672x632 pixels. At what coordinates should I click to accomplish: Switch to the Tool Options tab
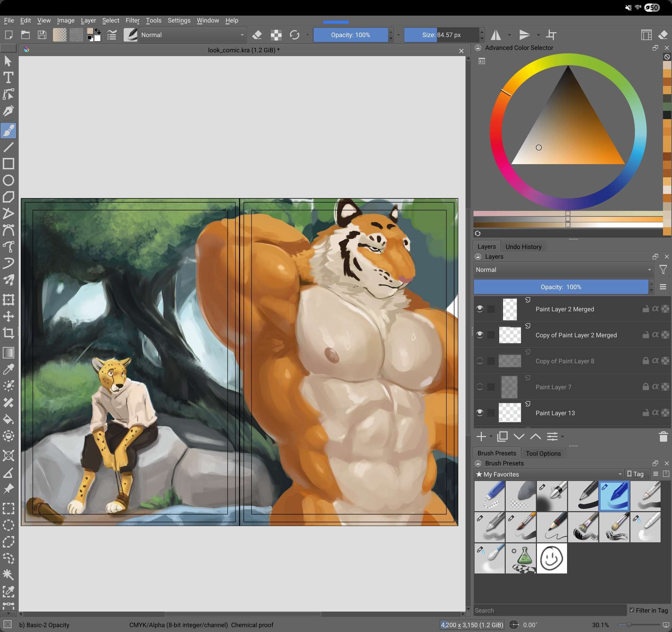pos(543,453)
